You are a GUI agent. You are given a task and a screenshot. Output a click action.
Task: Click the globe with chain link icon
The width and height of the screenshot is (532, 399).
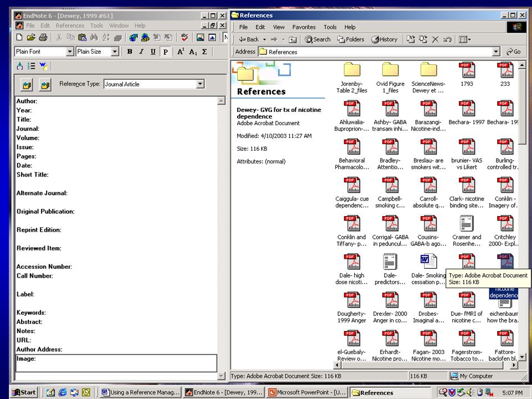click(x=145, y=37)
